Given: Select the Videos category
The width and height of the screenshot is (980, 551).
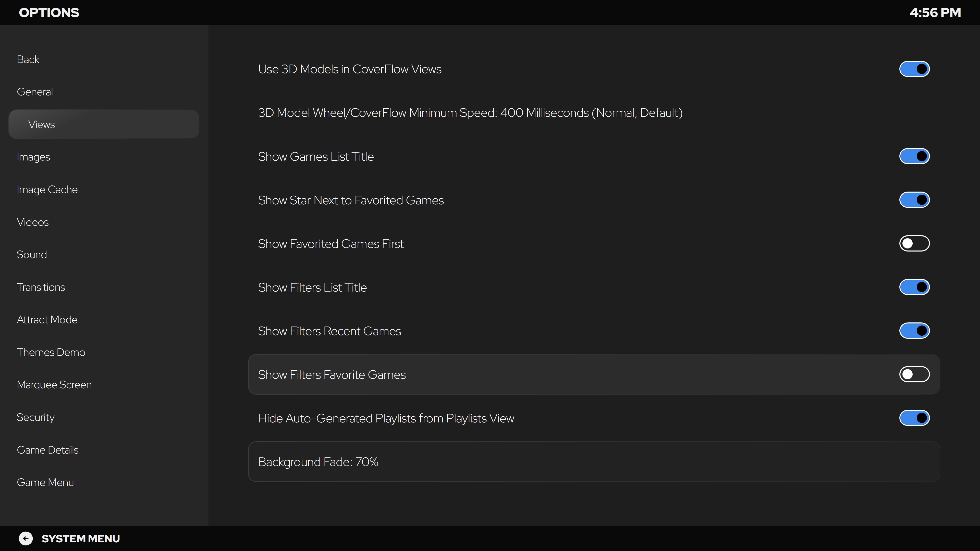Looking at the screenshot, I should [x=33, y=222].
